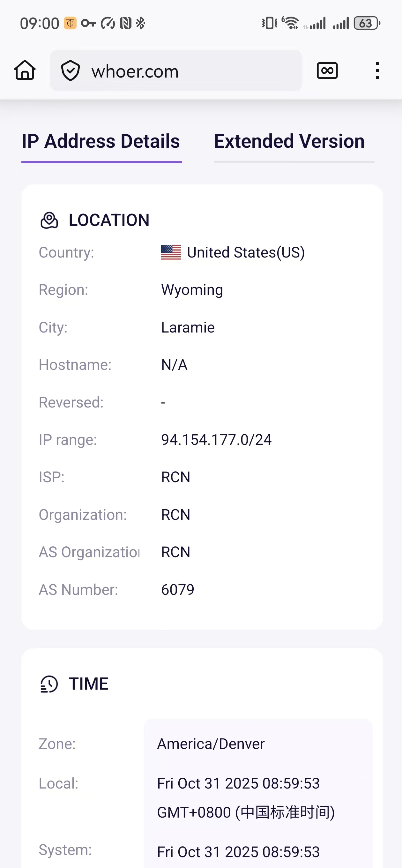Open the three-dot browser menu
Image resolution: width=402 pixels, height=868 pixels.
[x=377, y=71]
